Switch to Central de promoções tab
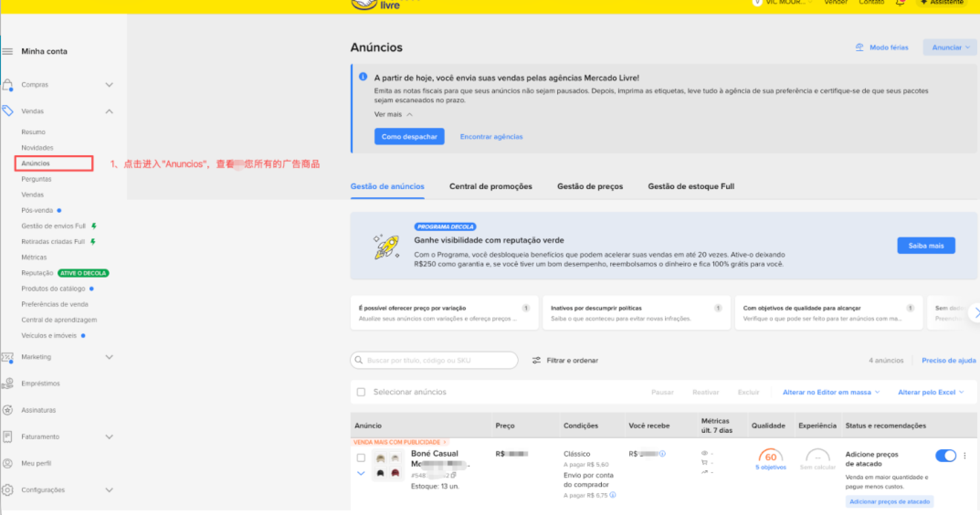Image resolution: width=980 pixels, height=515 pixels. 491,186
